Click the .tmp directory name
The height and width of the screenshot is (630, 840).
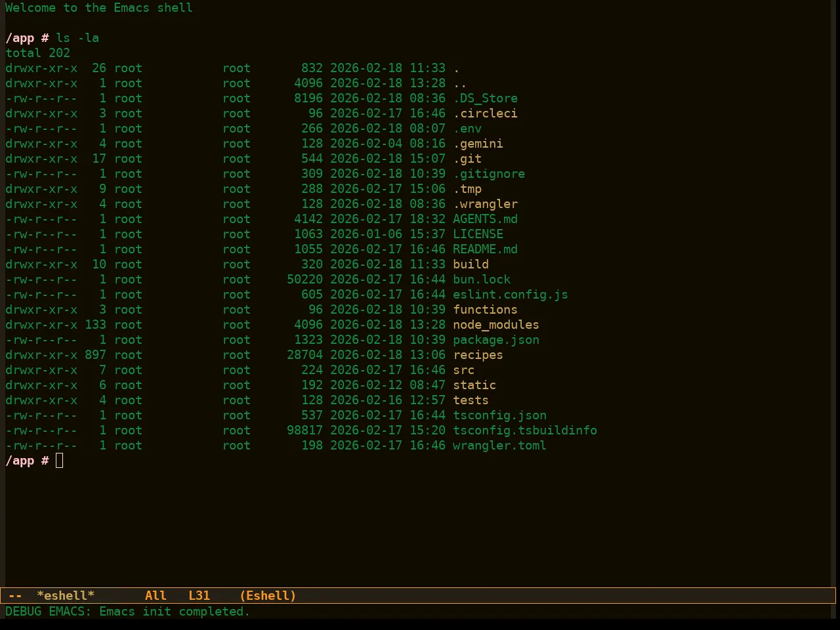tap(467, 189)
